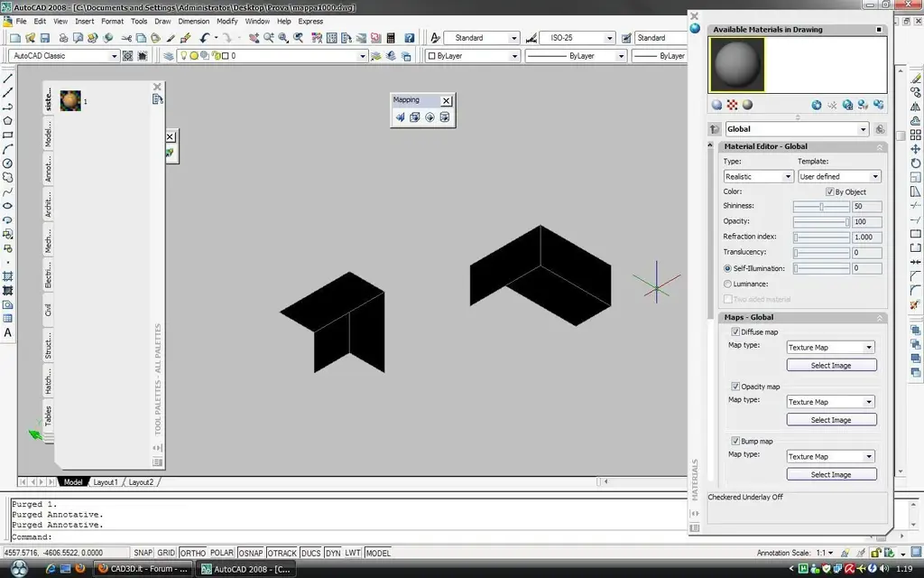
Task: Toggle GRID display in status bar
Action: coord(166,553)
